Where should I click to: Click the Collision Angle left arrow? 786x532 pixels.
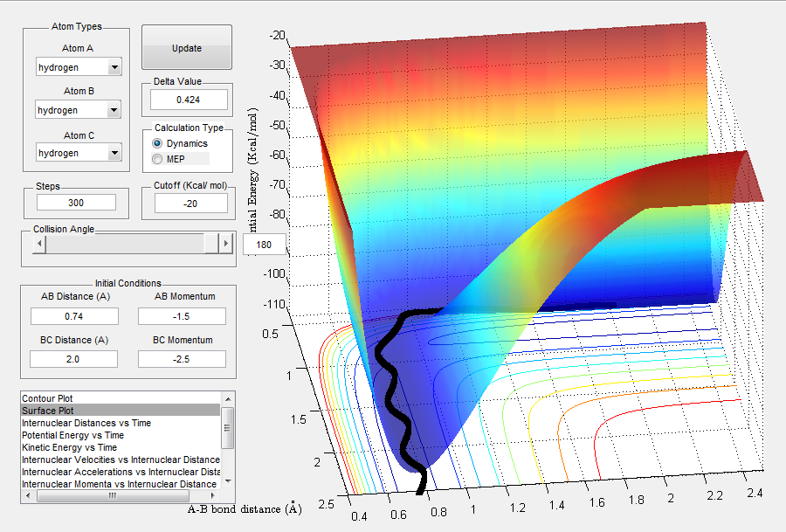pos(39,244)
